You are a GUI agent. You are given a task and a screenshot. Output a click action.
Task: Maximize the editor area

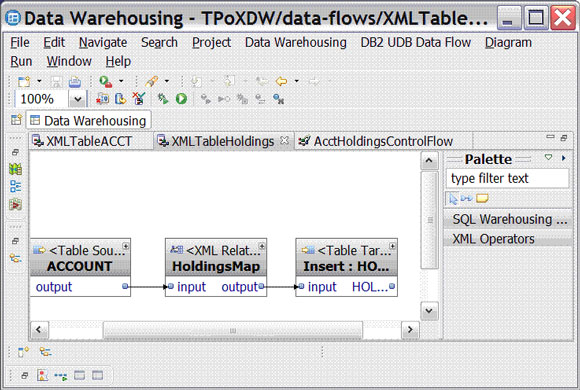tap(564, 138)
